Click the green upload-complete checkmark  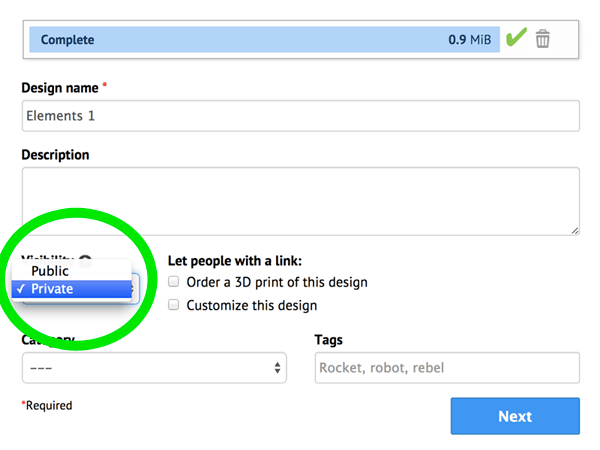click(x=516, y=37)
